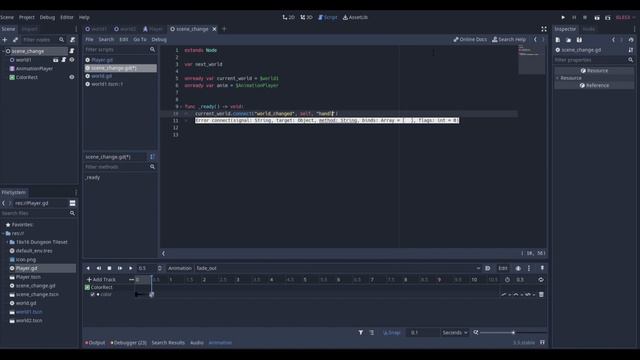Add a new scene tab
The image size is (640, 360).
pyautogui.click(x=224, y=29)
